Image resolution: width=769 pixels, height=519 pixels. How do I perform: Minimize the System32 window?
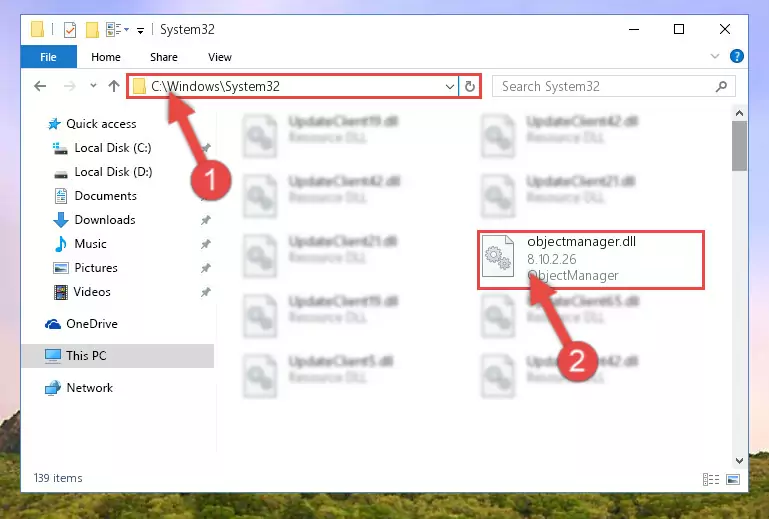click(x=634, y=29)
